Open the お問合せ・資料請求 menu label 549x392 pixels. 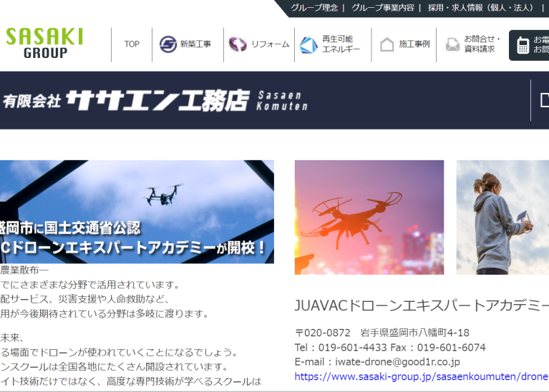pos(482,44)
